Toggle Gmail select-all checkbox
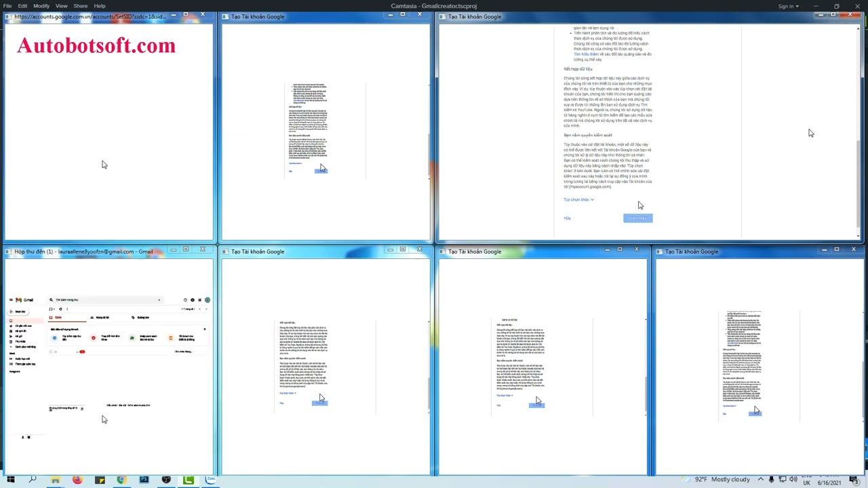Screen dimensions: 868x488 (51, 309)
